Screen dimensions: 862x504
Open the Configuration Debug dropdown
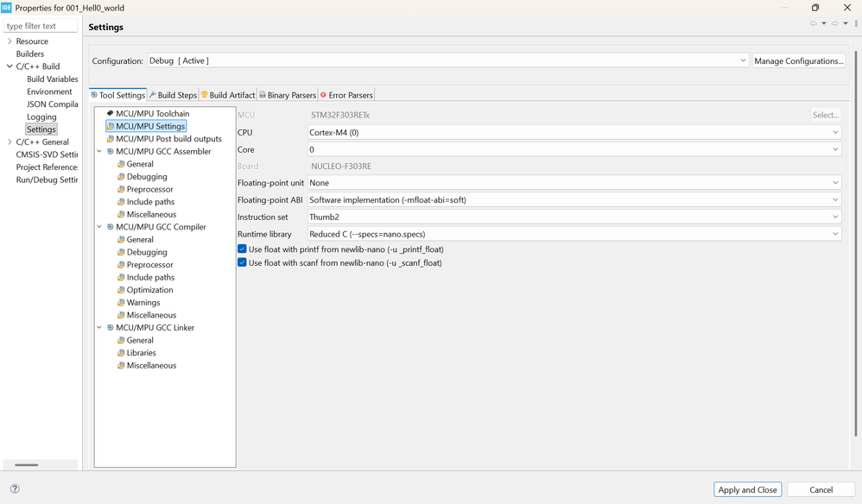447,60
